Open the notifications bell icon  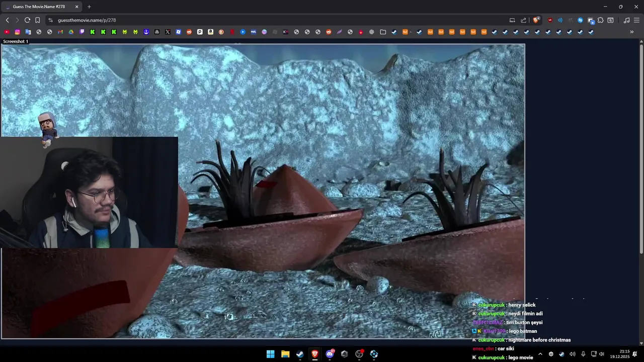coord(635,354)
